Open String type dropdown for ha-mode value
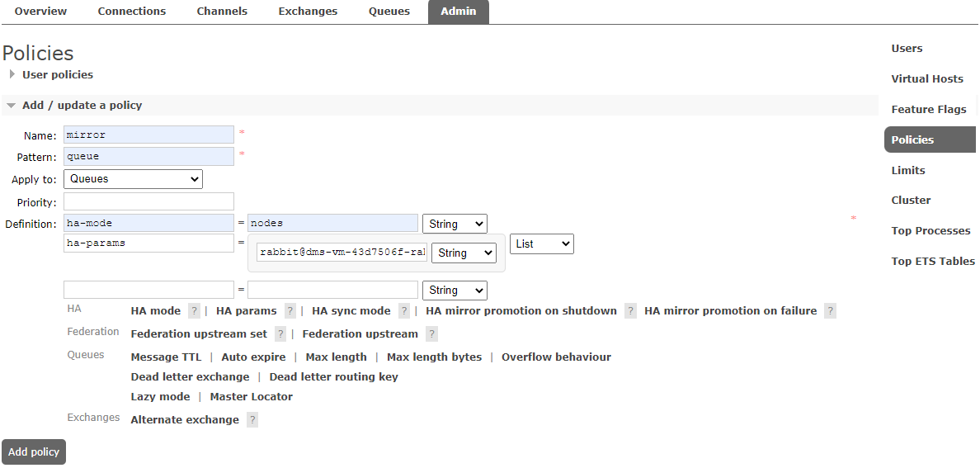The height and width of the screenshot is (468, 980). (455, 224)
